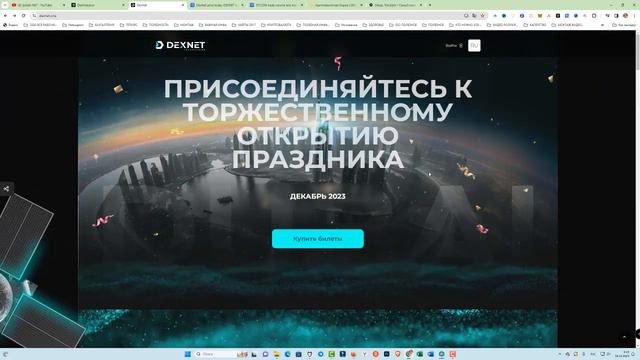Open Microsoft Edge from the taskbar
This screenshot has width=640, height=360.
point(287,354)
